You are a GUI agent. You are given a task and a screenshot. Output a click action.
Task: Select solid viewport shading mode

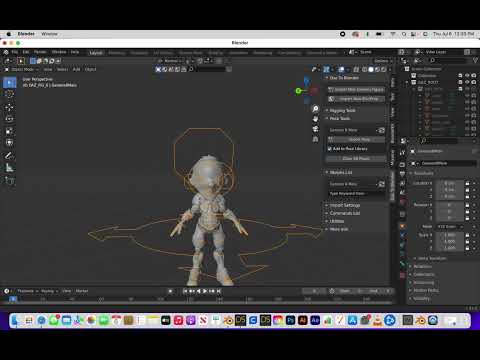371,69
